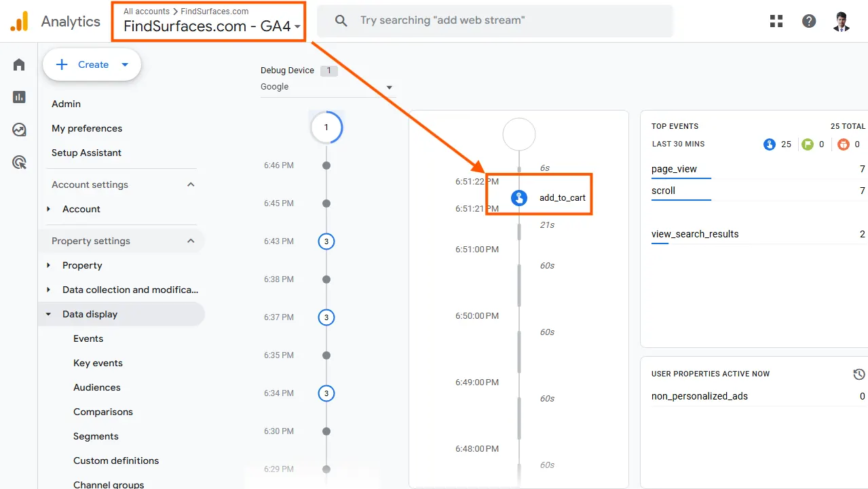
Task: Select the 6:30 PM minute dot
Action: pos(326,431)
